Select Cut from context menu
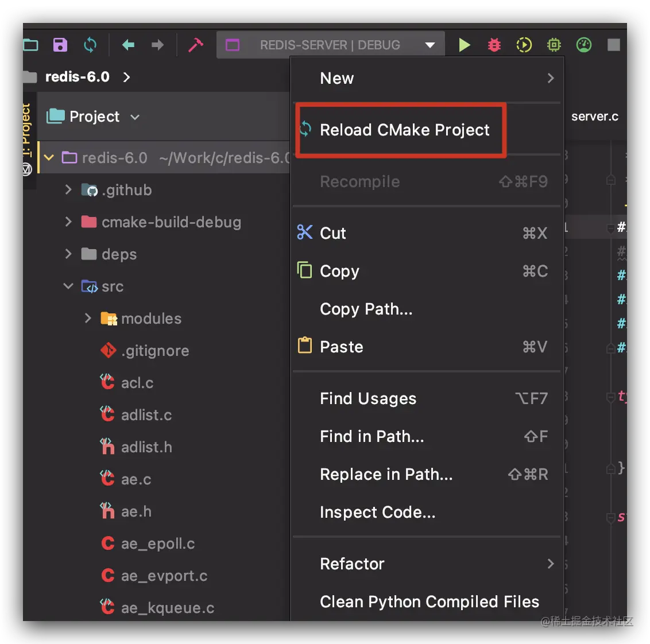 427,233
